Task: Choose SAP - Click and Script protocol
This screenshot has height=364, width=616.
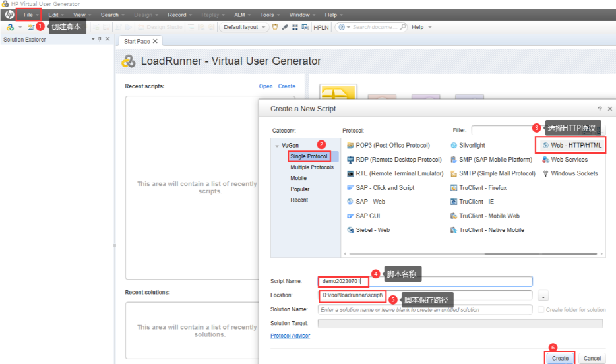Action: click(x=381, y=188)
